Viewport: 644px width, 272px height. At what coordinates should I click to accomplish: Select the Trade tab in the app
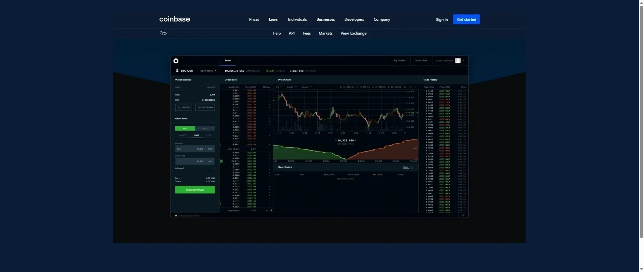click(228, 61)
